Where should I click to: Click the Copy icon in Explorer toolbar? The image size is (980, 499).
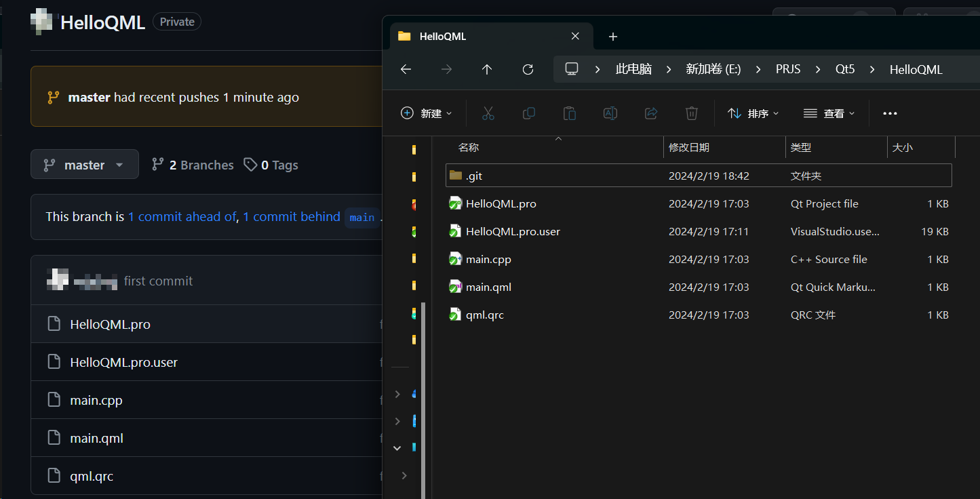[529, 113]
